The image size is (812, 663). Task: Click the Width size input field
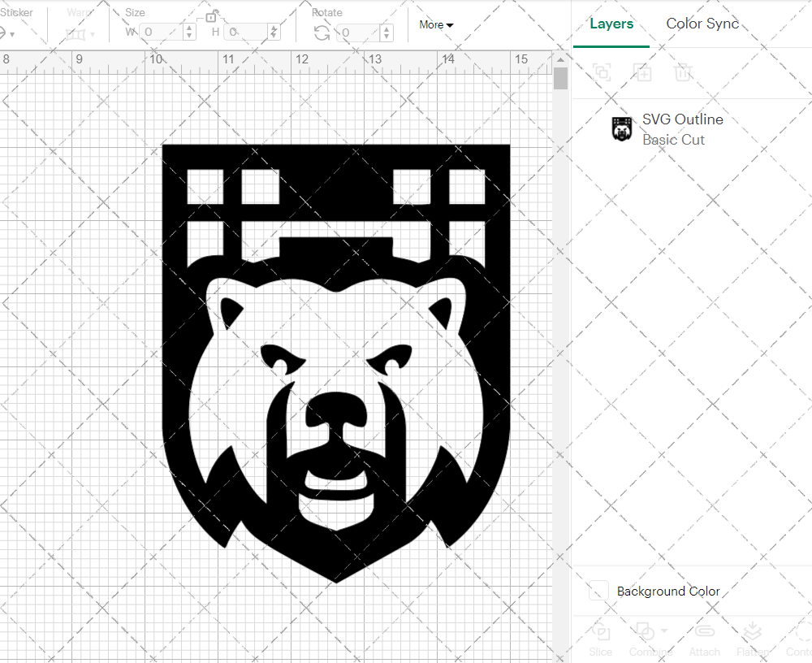tap(162, 32)
